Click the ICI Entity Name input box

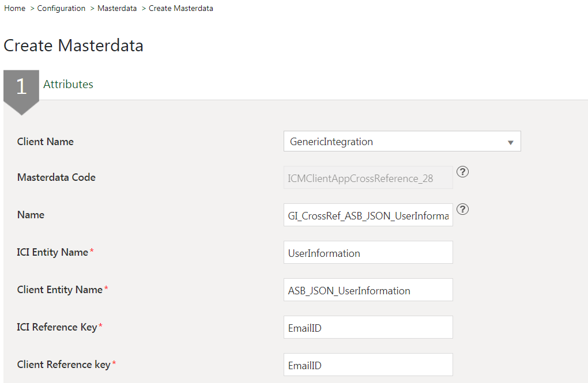point(368,253)
